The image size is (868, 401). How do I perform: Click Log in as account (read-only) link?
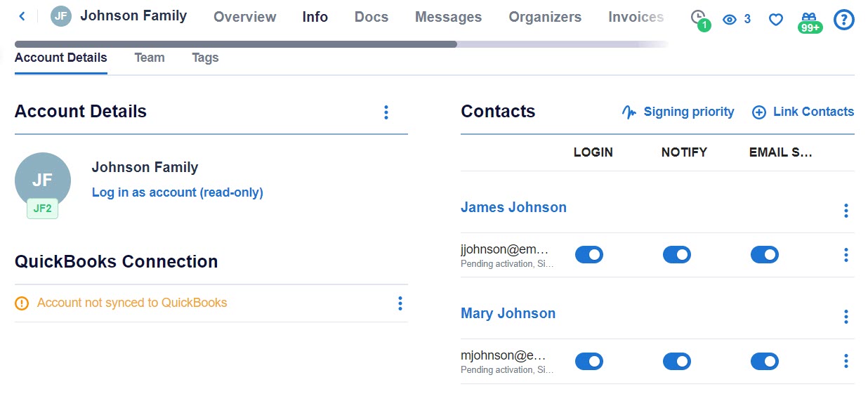177,192
